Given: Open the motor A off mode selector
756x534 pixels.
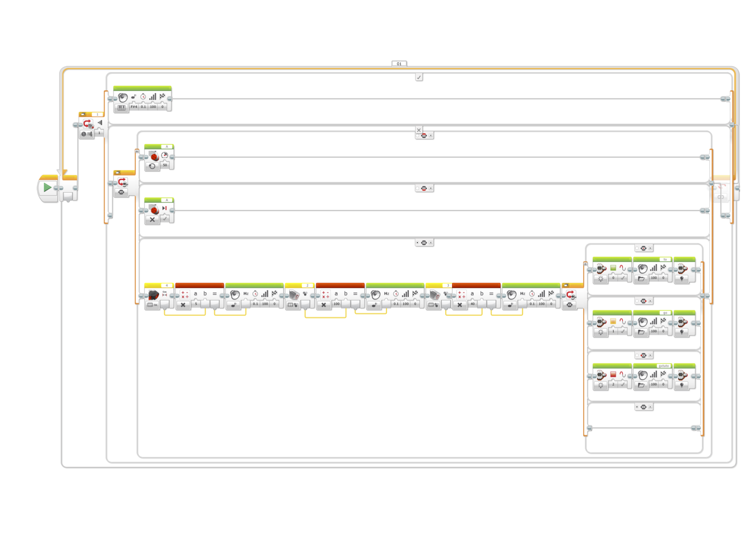Looking at the screenshot, I should tap(152, 219).
